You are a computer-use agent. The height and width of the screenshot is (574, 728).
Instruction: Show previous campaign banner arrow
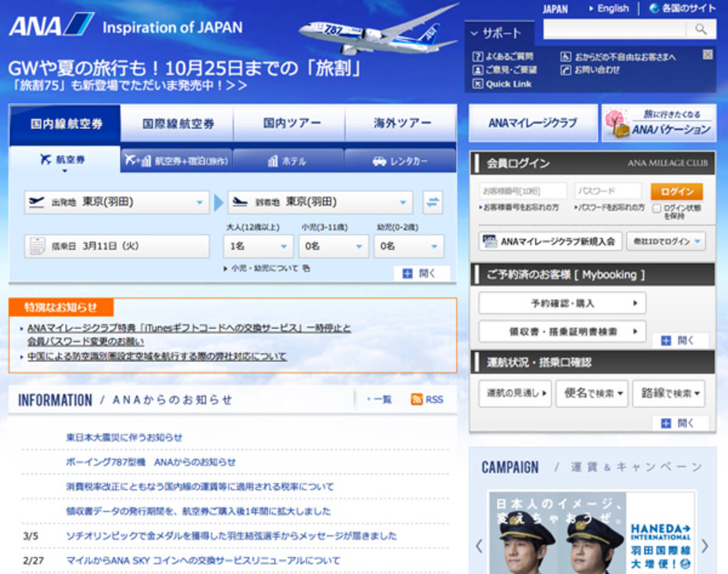pyautogui.click(x=479, y=545)
